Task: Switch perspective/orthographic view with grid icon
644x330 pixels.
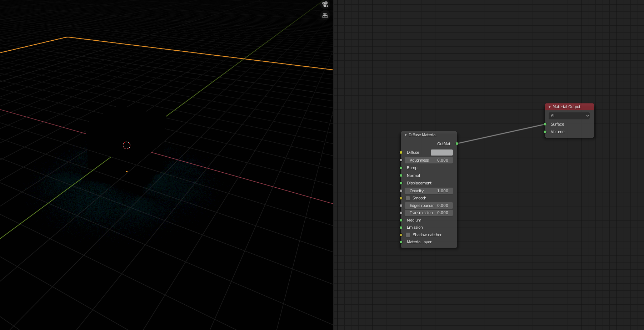Action: [325, 15]
